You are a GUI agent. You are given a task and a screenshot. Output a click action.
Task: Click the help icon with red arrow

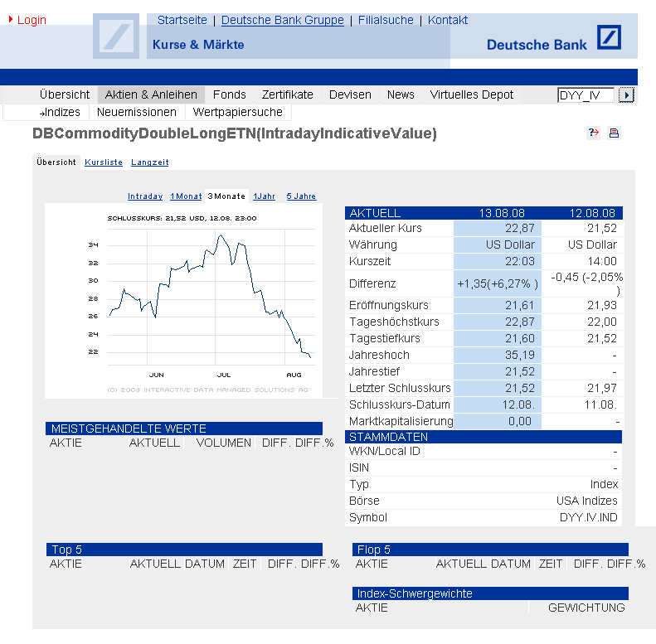593,133
